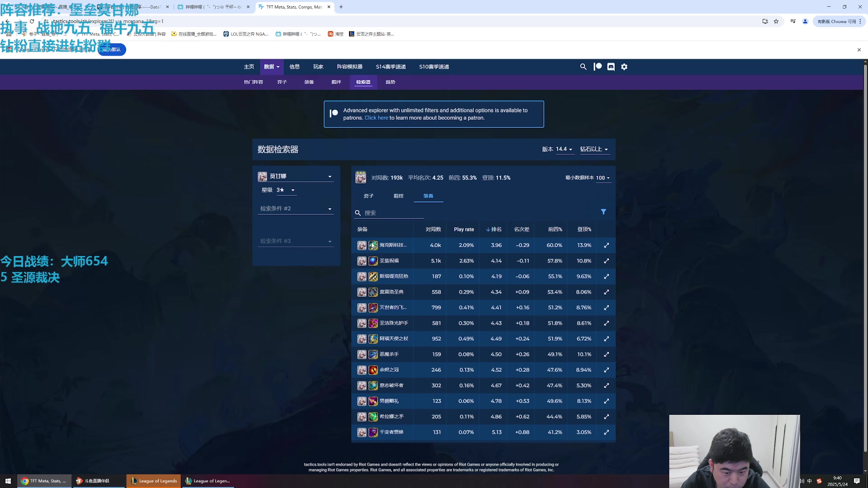The height and width of the screenshot is (488, 868).
Task: Click the 希拉娜之矛 item icon
Action: coord(373,417)
